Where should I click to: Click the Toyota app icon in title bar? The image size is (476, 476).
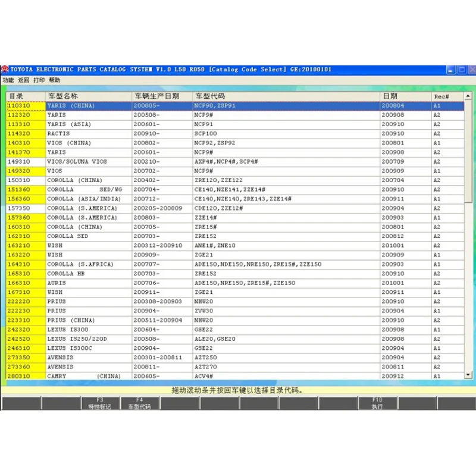(5, 70)
